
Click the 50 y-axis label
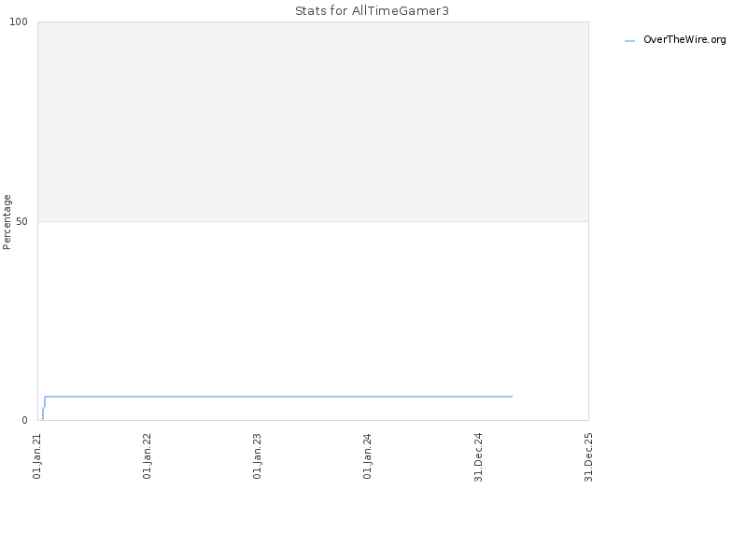point(21,221)
